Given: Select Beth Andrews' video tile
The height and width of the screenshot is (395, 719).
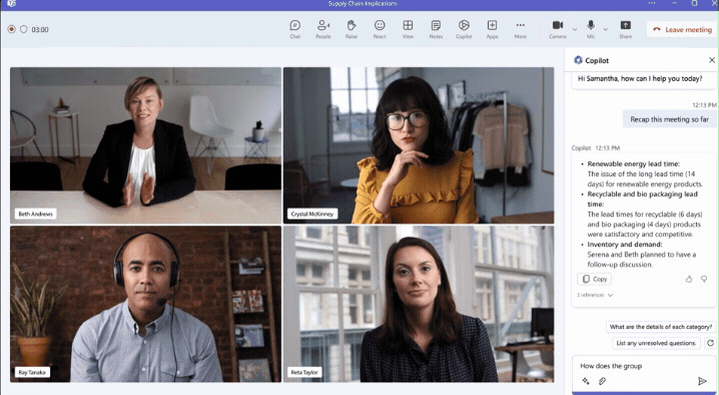Looking at the screenshot, I should (146, 145).
